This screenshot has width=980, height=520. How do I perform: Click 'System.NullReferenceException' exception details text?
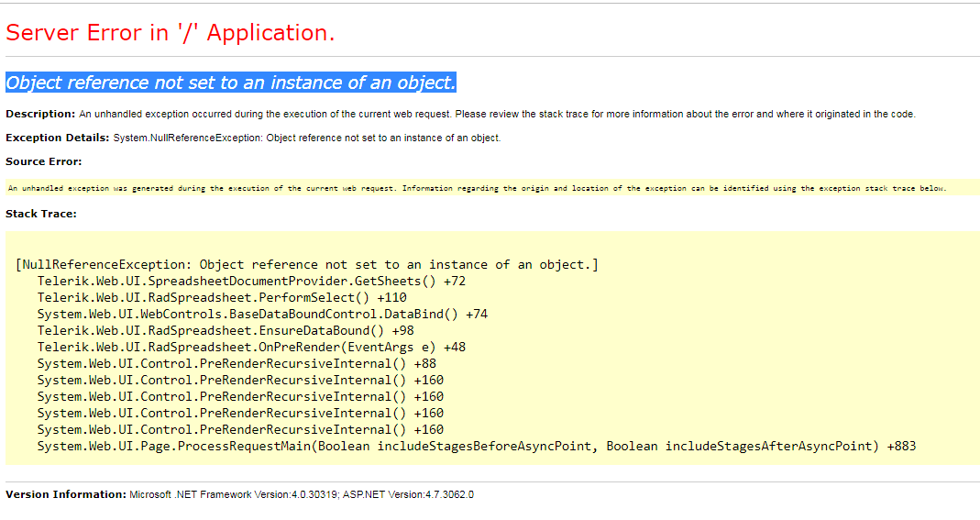(x=307, y=138)
